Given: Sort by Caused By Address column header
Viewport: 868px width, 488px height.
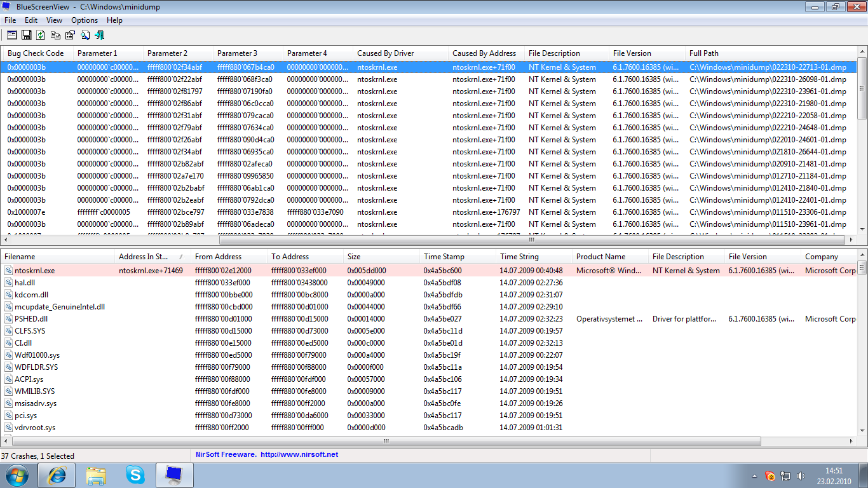Looking at the screenshot, I should point(486,53).
